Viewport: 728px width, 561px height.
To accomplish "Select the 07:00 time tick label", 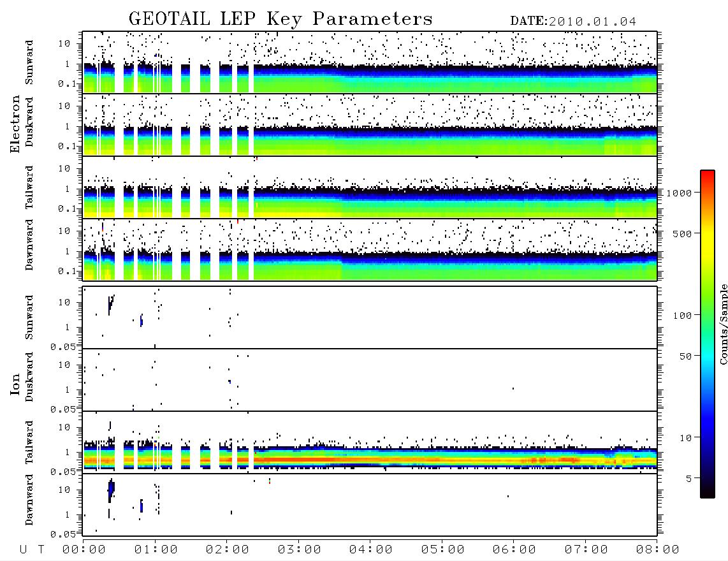I will [586, 550].
